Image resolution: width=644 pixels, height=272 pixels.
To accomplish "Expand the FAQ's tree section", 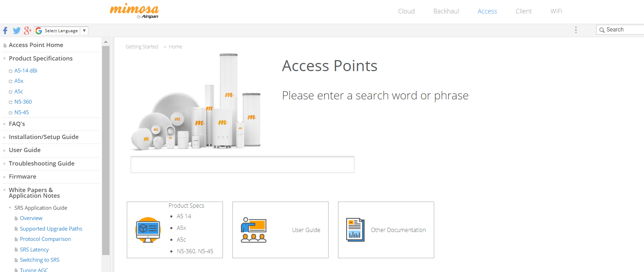I will click(4, 124).
